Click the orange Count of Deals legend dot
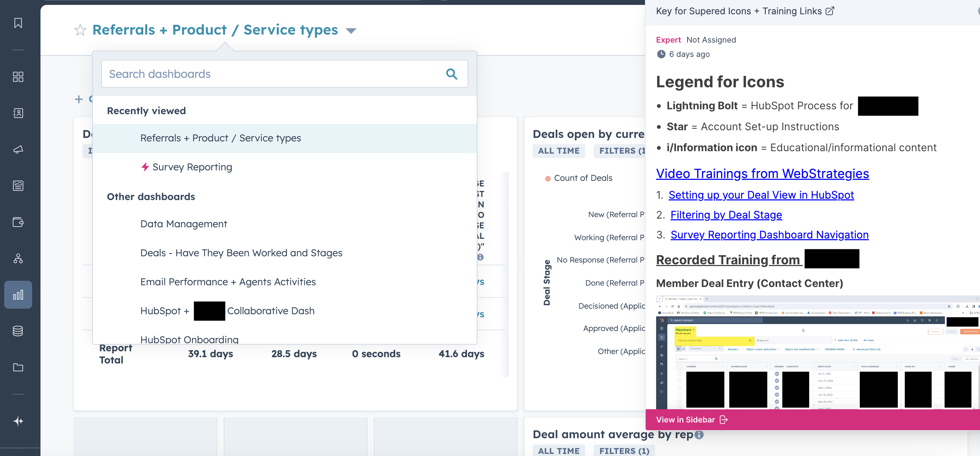Viewport: 980px width, 456px height. [x=548, y=178]
